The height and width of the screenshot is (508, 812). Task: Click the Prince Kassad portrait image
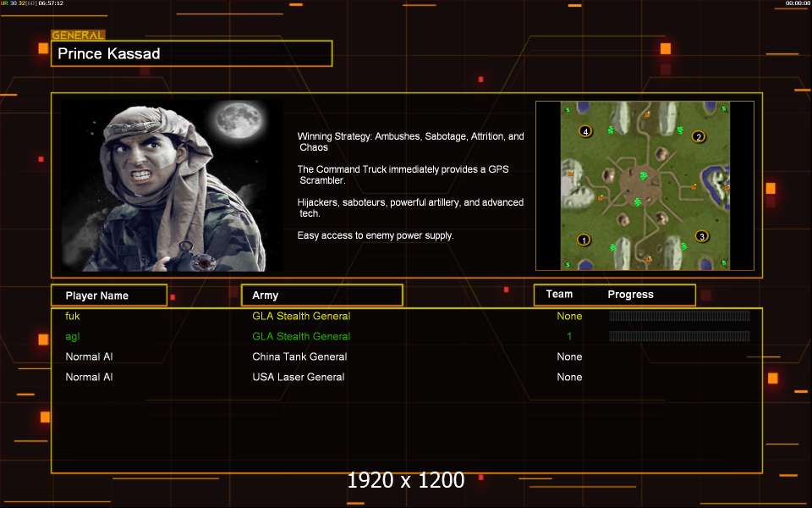172,185
